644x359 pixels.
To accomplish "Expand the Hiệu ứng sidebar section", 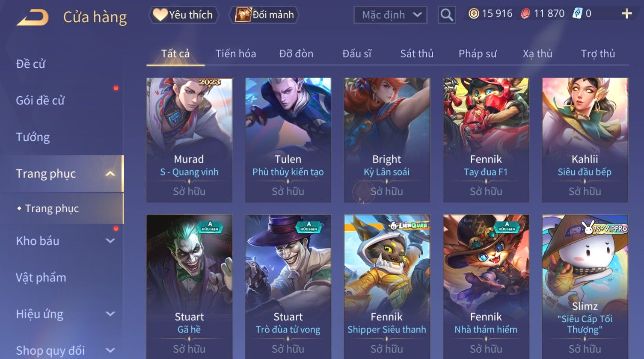I will click(x=110, y=314).
